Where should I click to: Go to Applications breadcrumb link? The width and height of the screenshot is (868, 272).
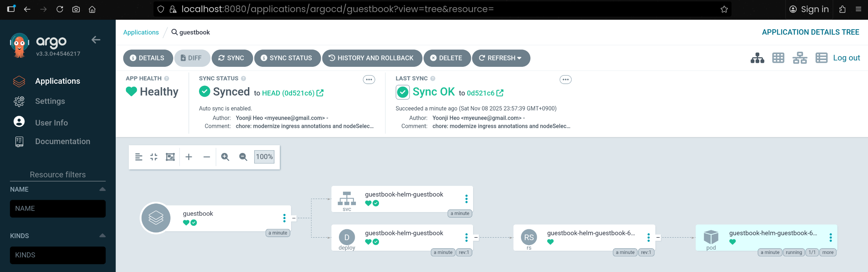141,32
